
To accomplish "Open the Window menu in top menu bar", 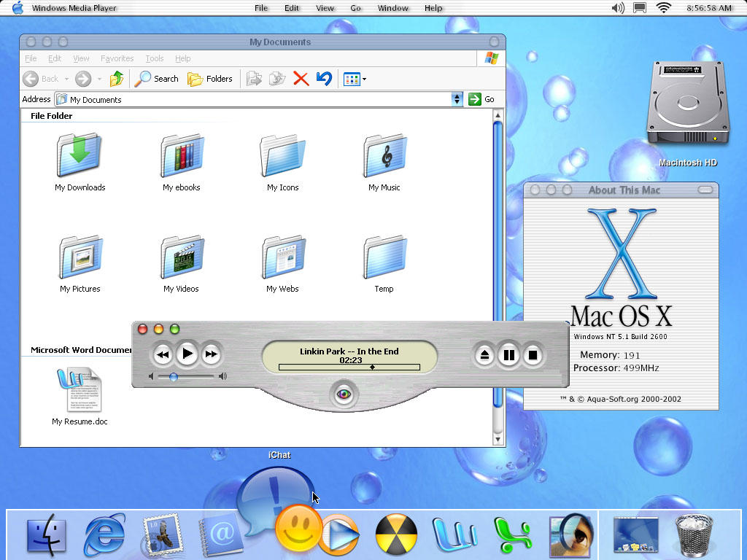I will (393, 7).
